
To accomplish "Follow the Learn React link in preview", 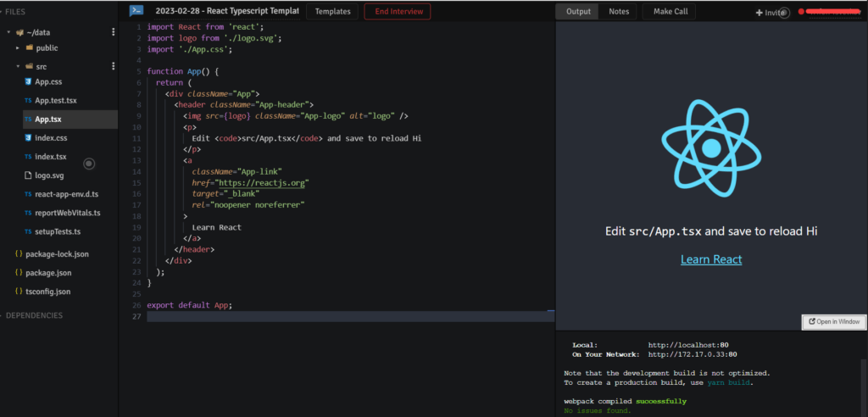I will click(711, 259).
